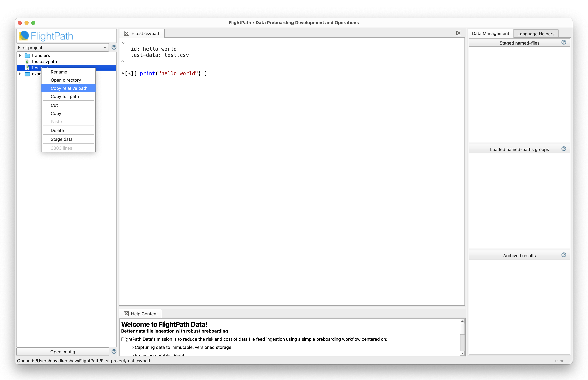Screen dimensions: 588x380
Task: Choose Stage data from context menu
Action: tap(61, 139)
